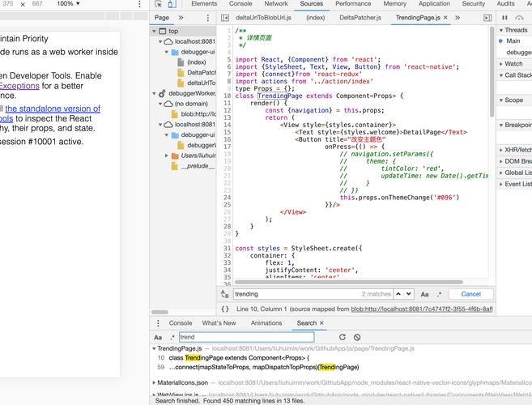Viewport: 532px width, 405px height.
Task: Collapse the debuggerWorker node
Action: click(x=154, y=93)
